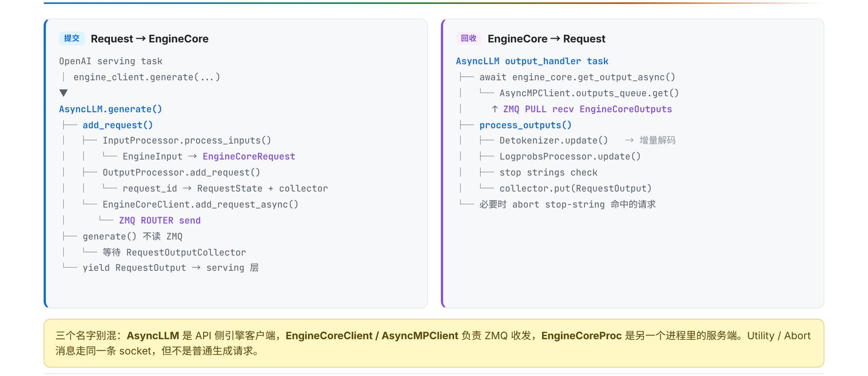Click '必要时 abort stop-string 命中的请求' line
This screenshot has height=376, width=868.
coord(567,204)
